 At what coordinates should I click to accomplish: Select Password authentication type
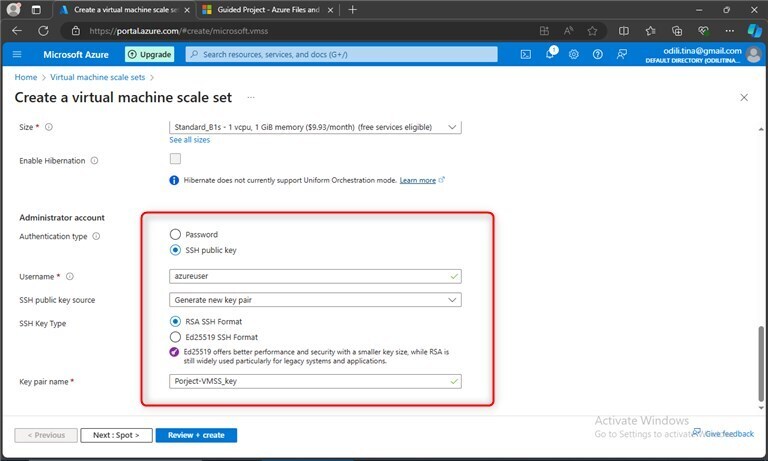point(175,234)
